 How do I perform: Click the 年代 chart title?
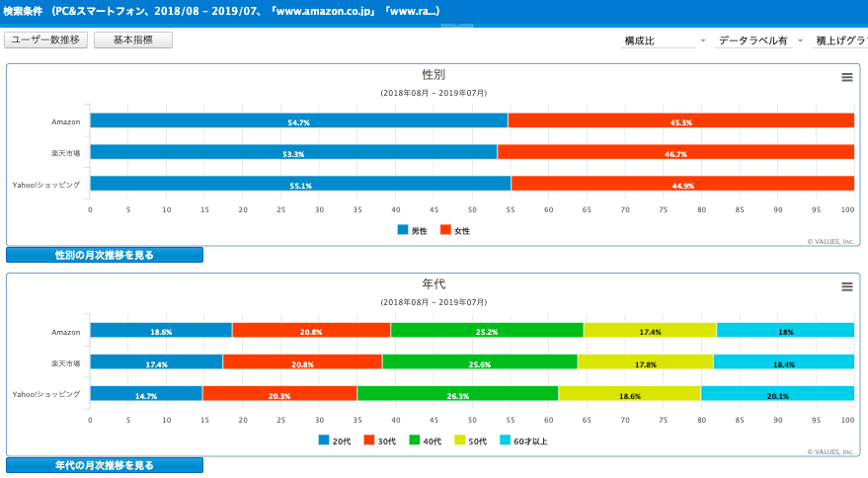[x=434, y=284]
